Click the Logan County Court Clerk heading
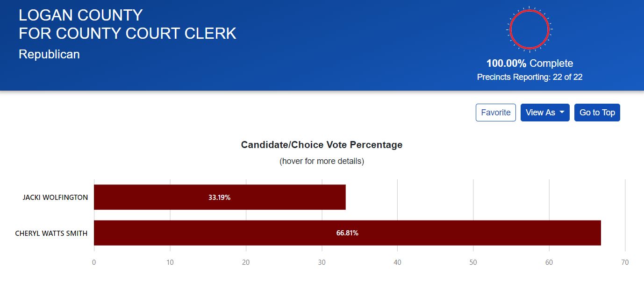644x283 pixels. pos(127,24)
